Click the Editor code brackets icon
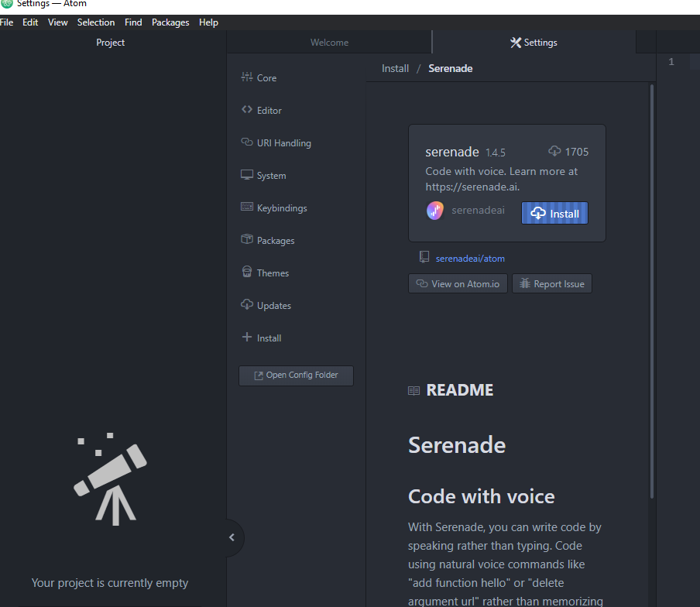 (247, 109)
